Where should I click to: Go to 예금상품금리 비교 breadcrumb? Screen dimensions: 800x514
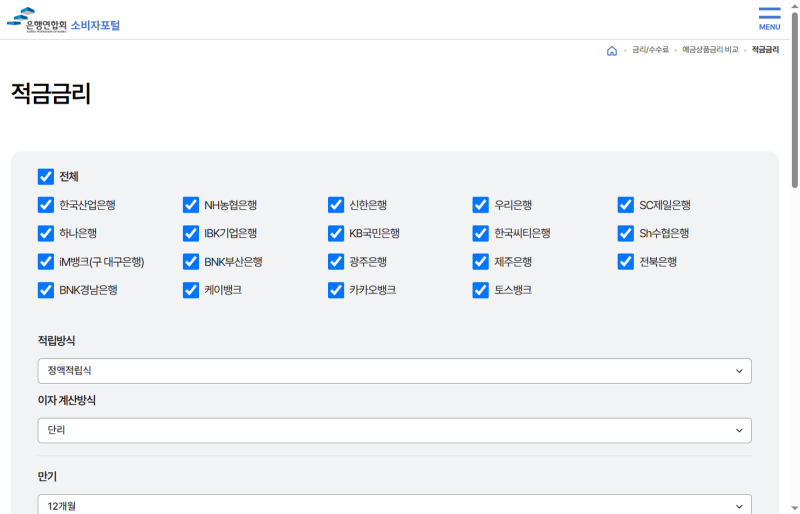tap(710, 50)
